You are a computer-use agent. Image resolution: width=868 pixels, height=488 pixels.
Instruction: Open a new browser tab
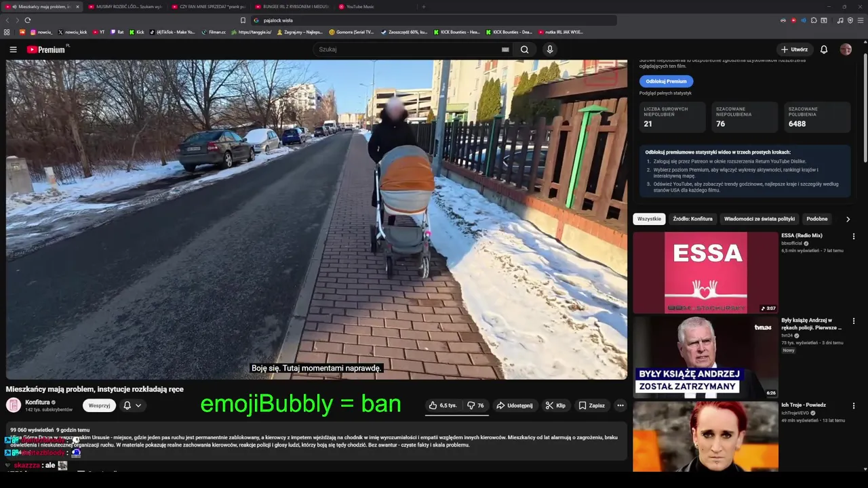click(424, 7)
